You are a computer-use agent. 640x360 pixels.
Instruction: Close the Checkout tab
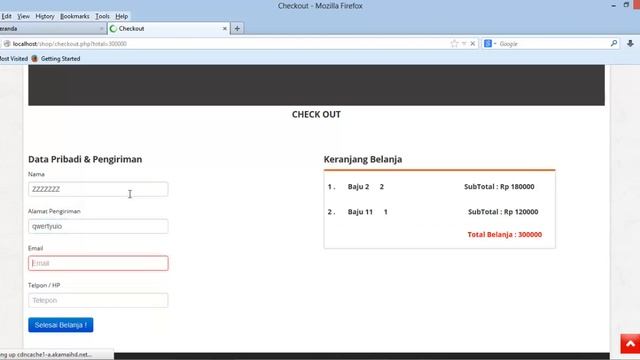click(224, 29)
